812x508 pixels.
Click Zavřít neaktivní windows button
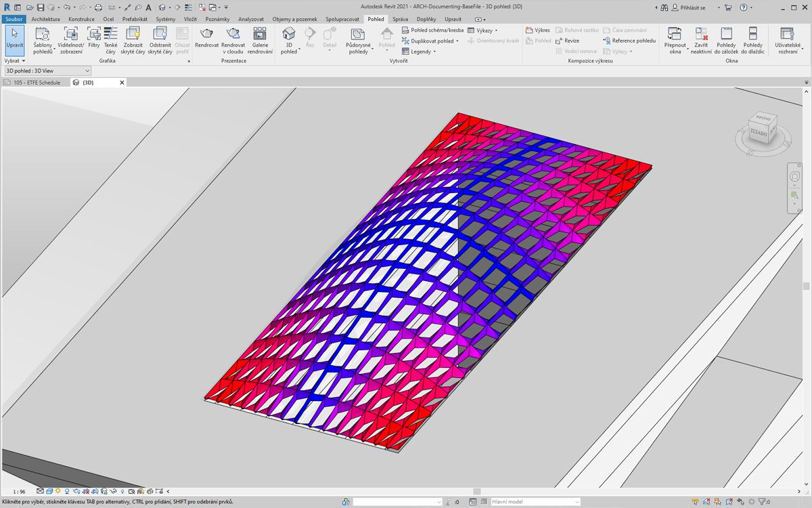pos(701,41)
